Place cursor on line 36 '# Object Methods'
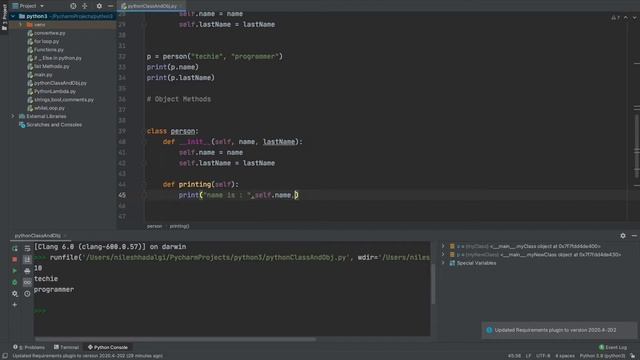This screenshot has height=360, width=640. pyautogui.click(x=179, y=99)
